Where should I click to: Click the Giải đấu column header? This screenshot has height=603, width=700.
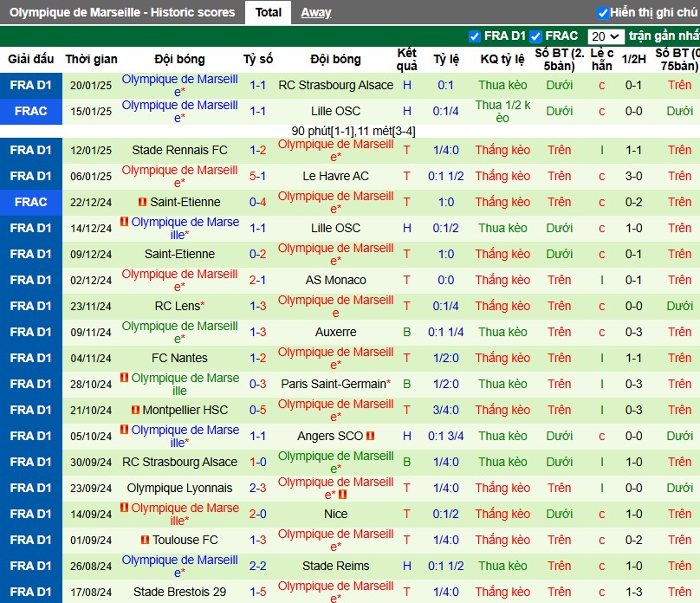(x=31, y=59)
